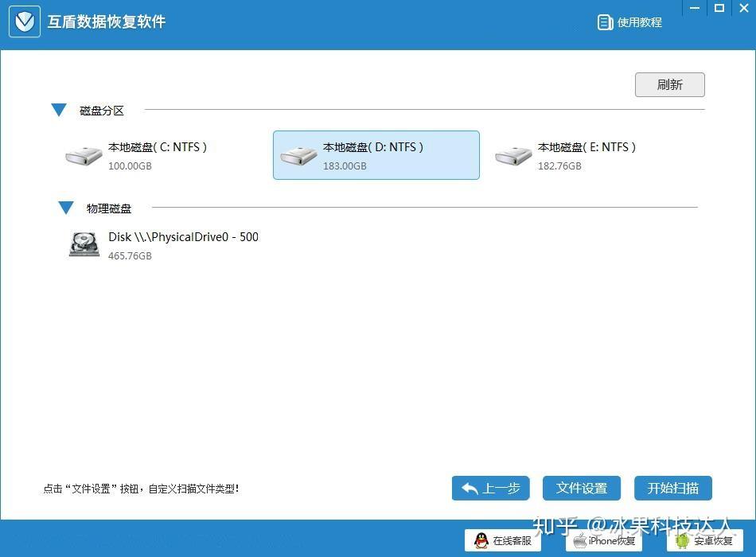Screen dimensions: 756x557
Task: Collapse the 磁盘分区 section triangle
Action: (x=59, y=110)
